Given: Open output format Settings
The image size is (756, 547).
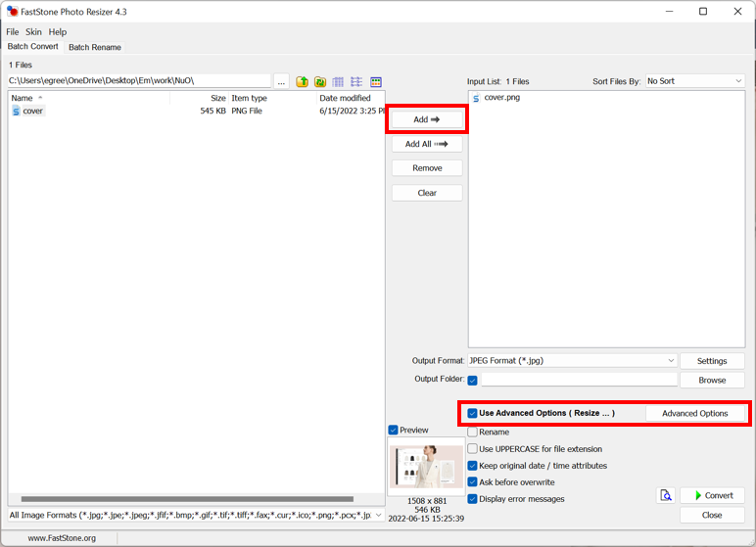Looking at the screenshot, I should (712, 361).
